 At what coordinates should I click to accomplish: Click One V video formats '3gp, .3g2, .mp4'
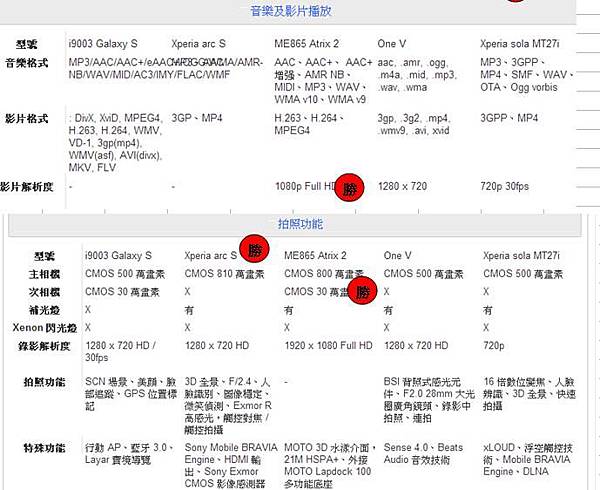(414, 124)
